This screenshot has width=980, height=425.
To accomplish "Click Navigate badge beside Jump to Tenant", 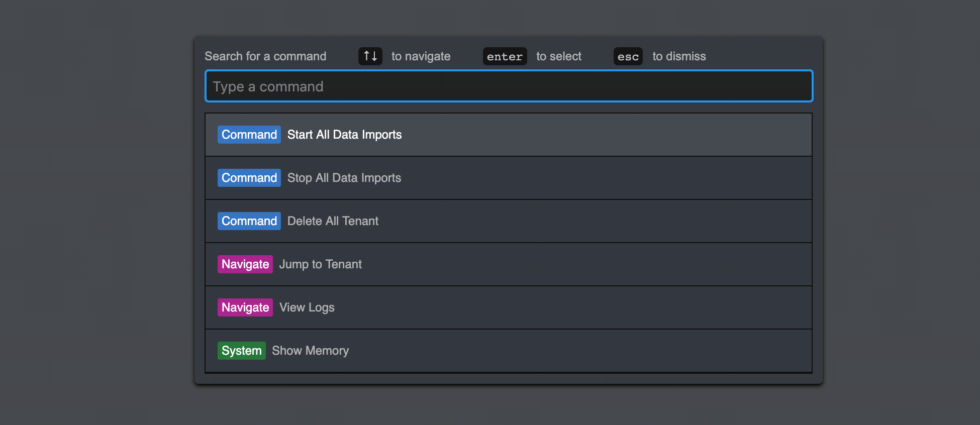I will [245, 264].
